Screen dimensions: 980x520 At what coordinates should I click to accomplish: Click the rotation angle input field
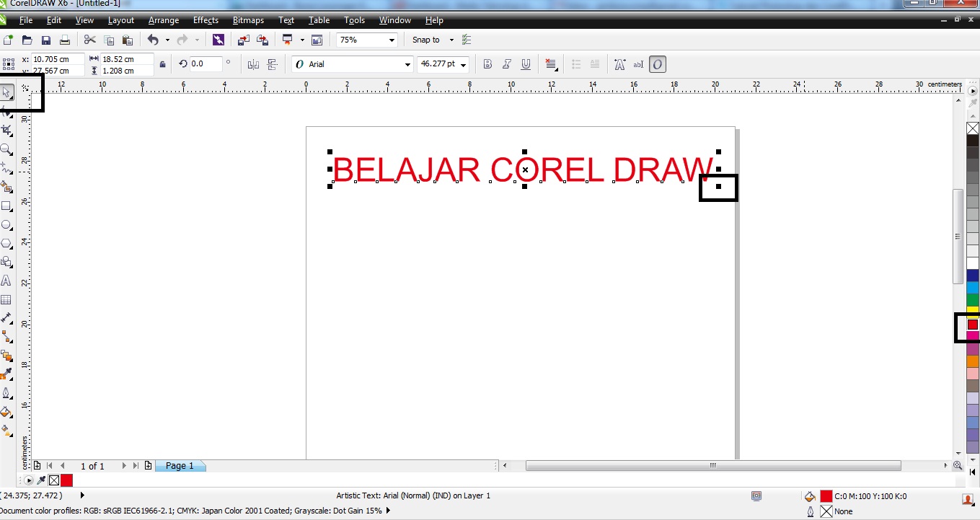pyautogui.click(x=206, y=64)
